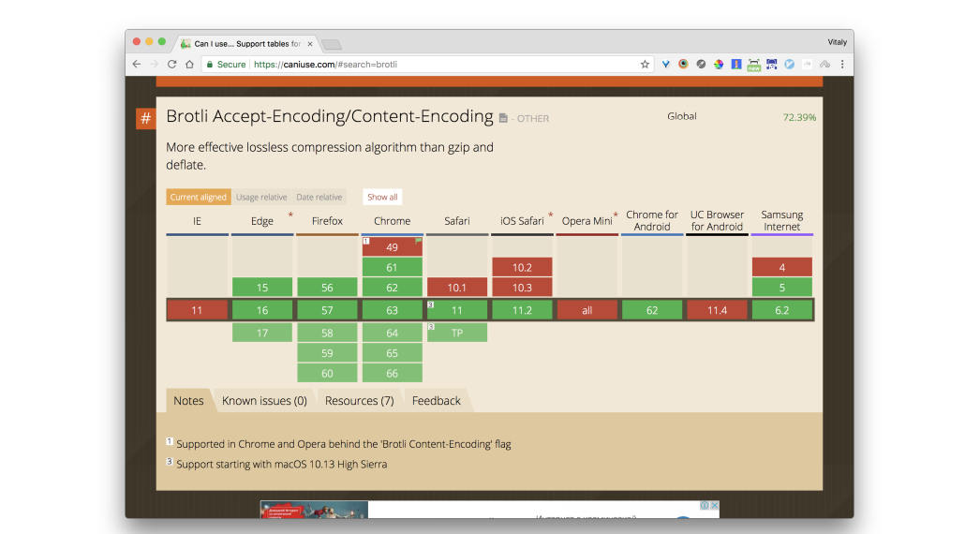
Task: Switch to 'Usage relative' view
Action: pos(261,197)
